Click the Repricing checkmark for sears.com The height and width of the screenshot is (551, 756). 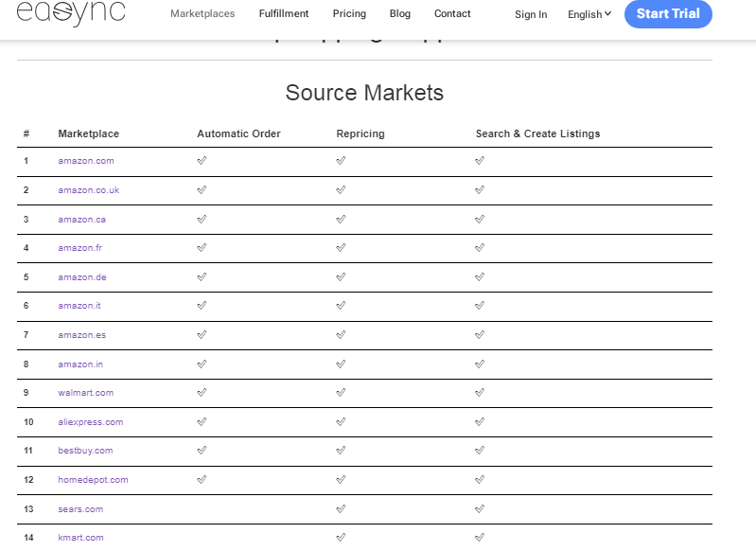341,508
